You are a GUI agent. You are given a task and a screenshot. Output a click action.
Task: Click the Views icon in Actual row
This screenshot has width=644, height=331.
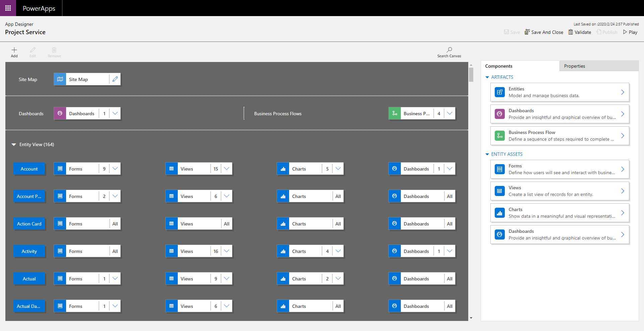[171, 279]
